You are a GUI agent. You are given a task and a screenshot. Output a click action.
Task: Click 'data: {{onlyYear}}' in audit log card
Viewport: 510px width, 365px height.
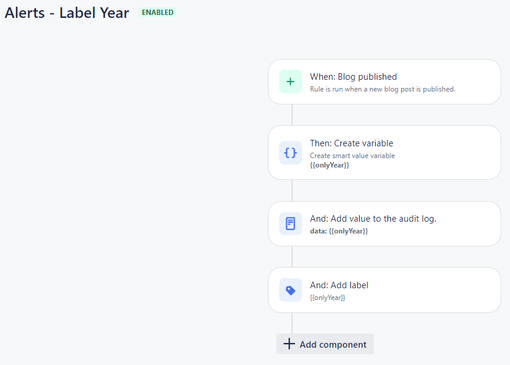339,231
